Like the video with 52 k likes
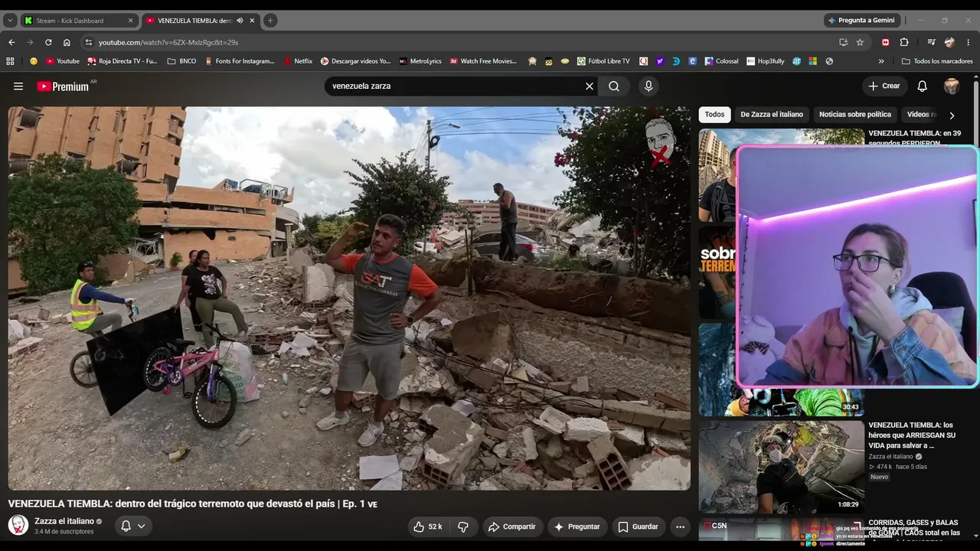 pyautogui.click(x=428, y=527)
